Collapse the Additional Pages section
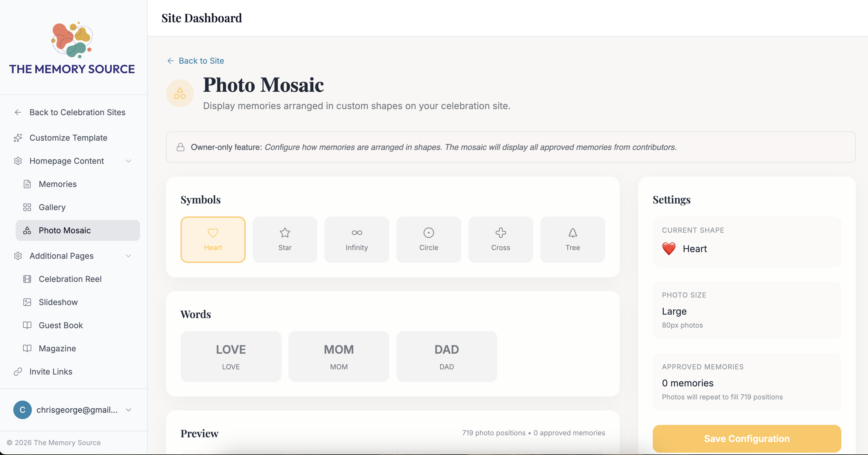868x455 pixels. click(128, 256)
